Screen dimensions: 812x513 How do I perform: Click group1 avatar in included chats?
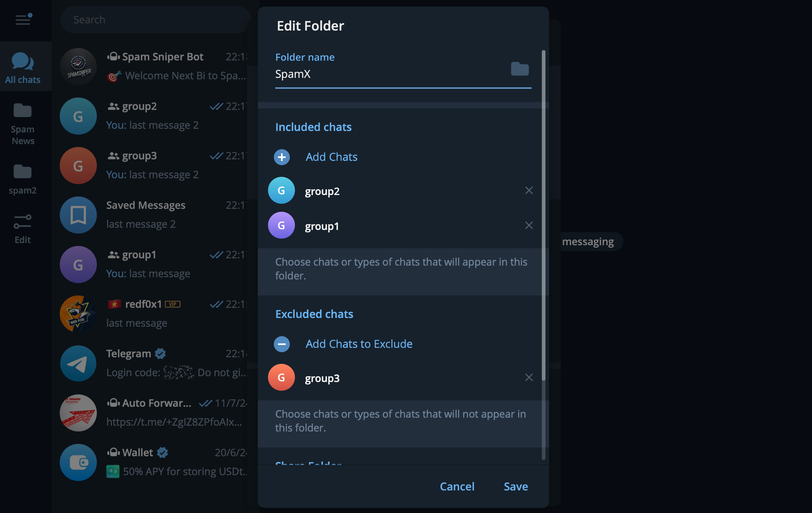point(281,226)
